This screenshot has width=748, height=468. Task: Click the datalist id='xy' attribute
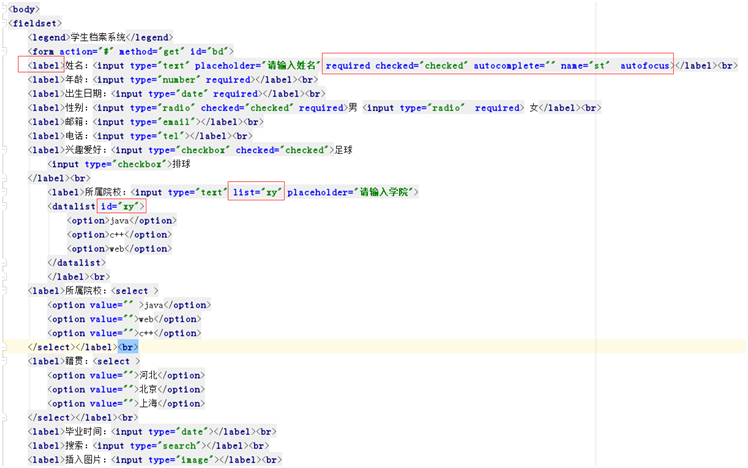coord(121,206)
